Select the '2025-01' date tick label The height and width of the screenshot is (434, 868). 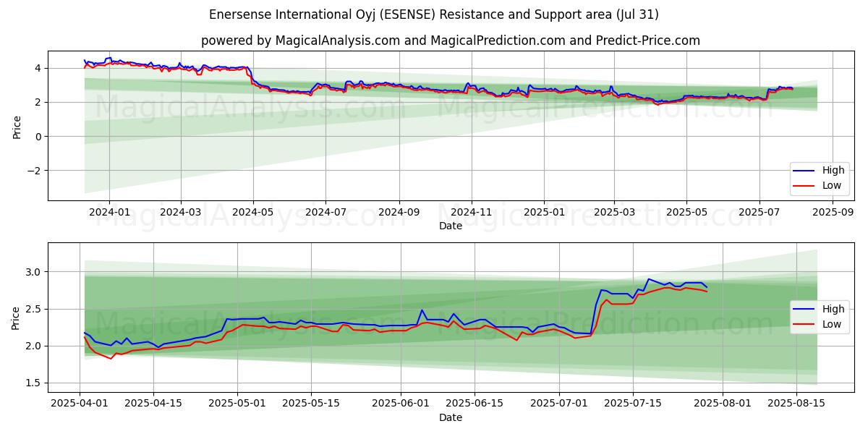[543, 213]
